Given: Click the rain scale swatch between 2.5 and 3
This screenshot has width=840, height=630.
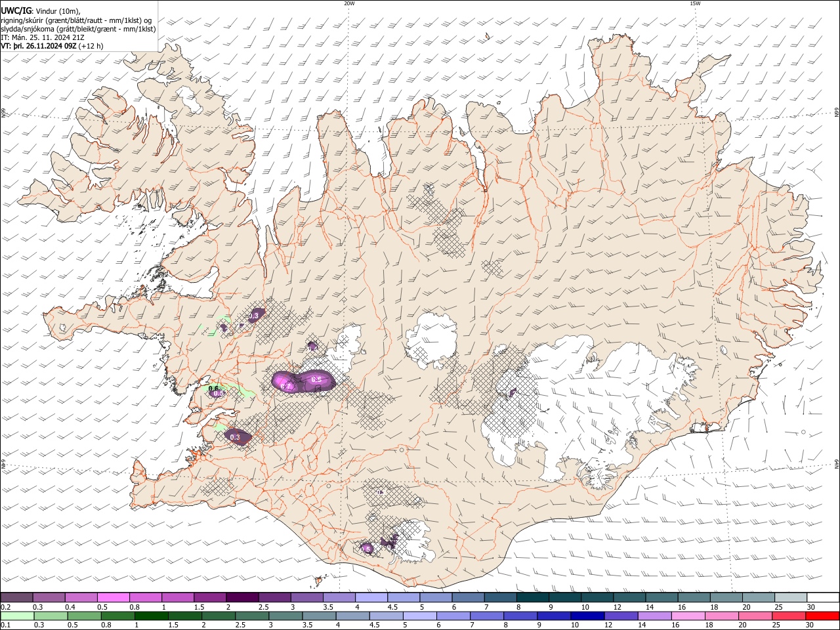Looking at the screenshot, I should (x=252, y=616).
